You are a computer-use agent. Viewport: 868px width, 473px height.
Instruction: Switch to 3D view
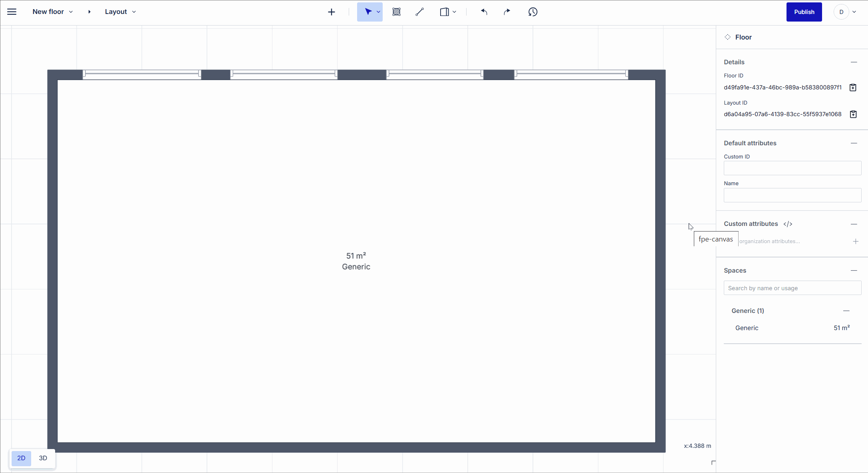(x=43, y=458)
